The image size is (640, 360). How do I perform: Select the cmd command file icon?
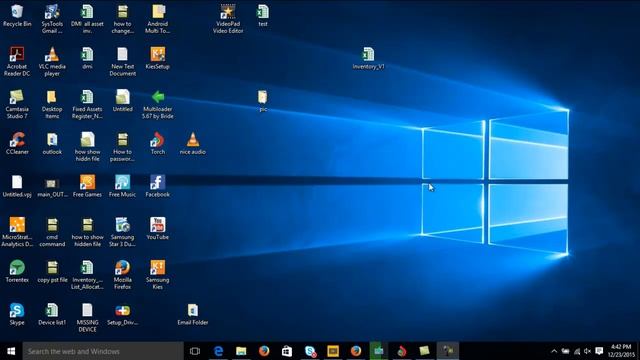[x=52, y=232]
